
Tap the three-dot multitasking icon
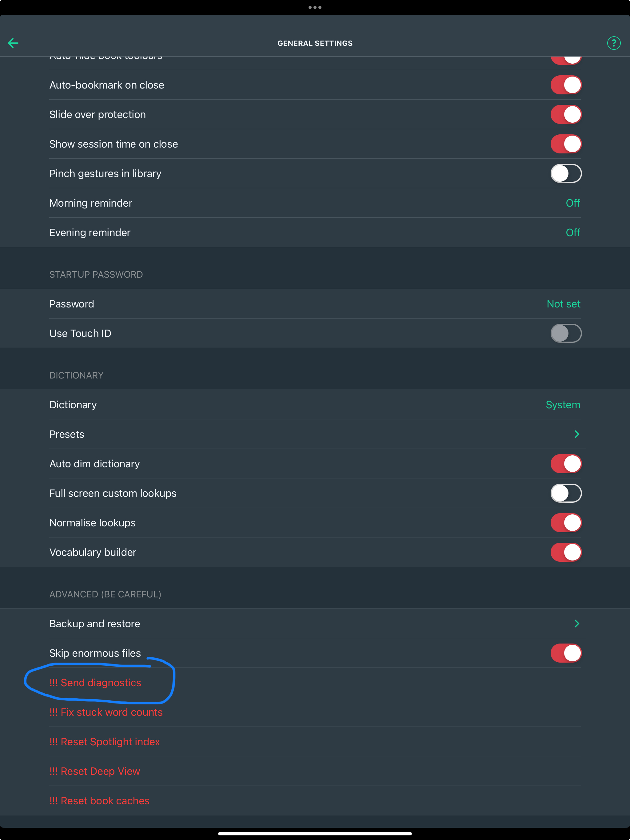pyautogui.click(x=315, y=7)
